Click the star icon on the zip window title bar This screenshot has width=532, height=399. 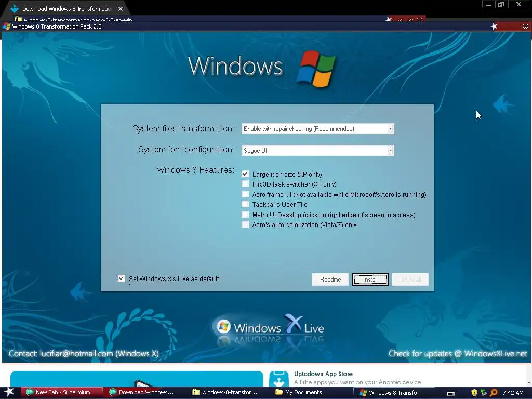point(389,20)
